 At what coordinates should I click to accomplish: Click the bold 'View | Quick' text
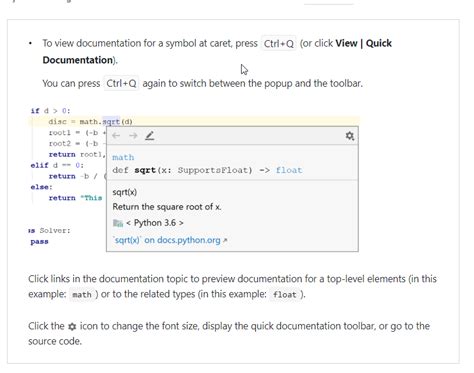click(363, 43)
